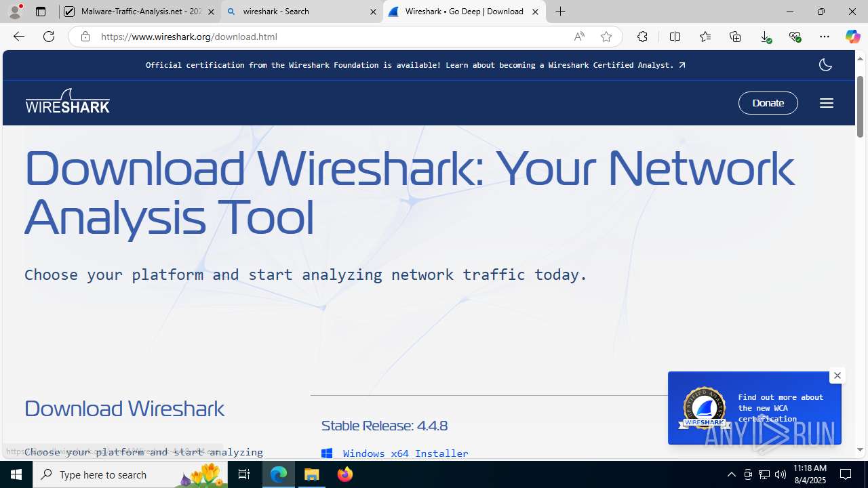Open File Explorer from the taskbar
This screenshot has height=488, width=868.
[312, 474]
